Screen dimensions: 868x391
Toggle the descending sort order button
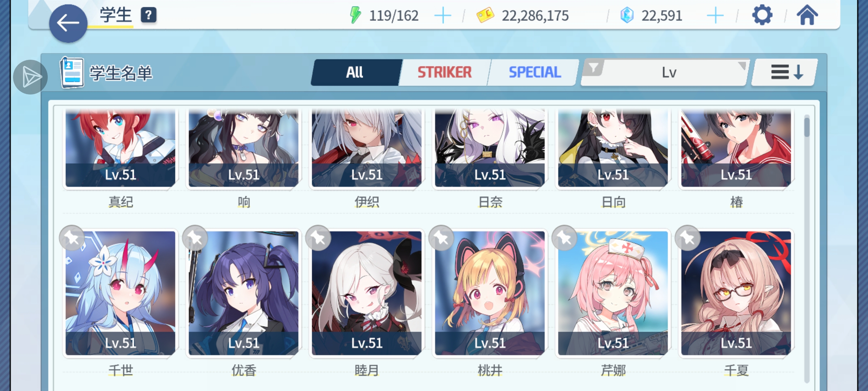pyautogui.click(x=785, y=72)
